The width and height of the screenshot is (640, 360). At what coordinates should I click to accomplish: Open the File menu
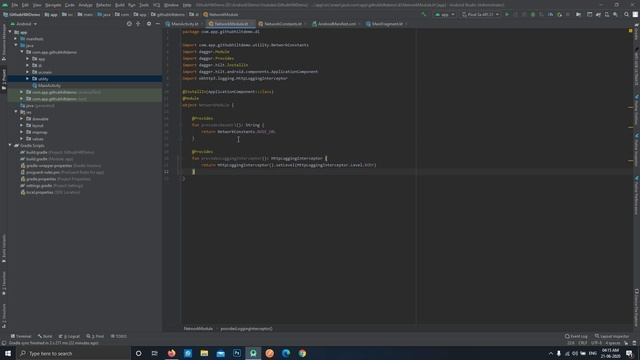(x=15, y=5)
